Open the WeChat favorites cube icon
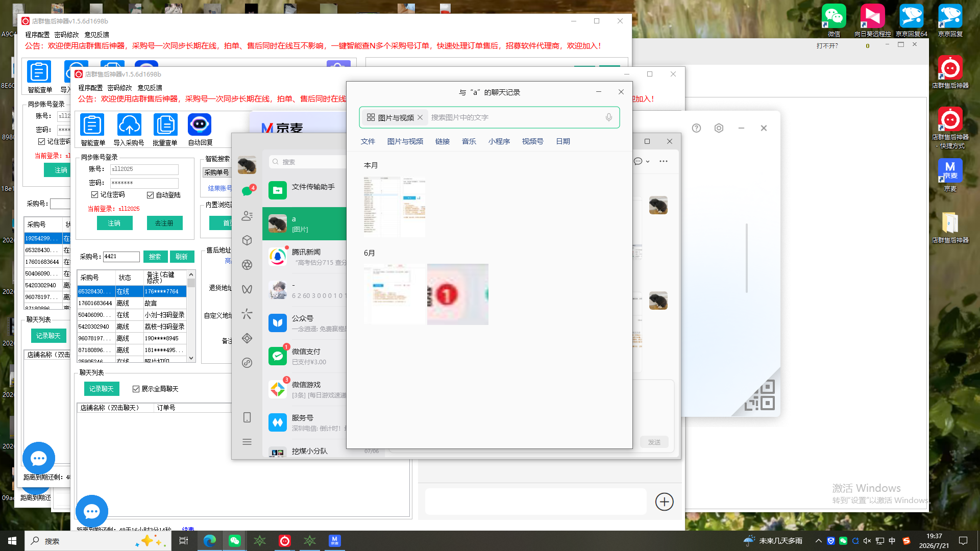 click(247, 240)
